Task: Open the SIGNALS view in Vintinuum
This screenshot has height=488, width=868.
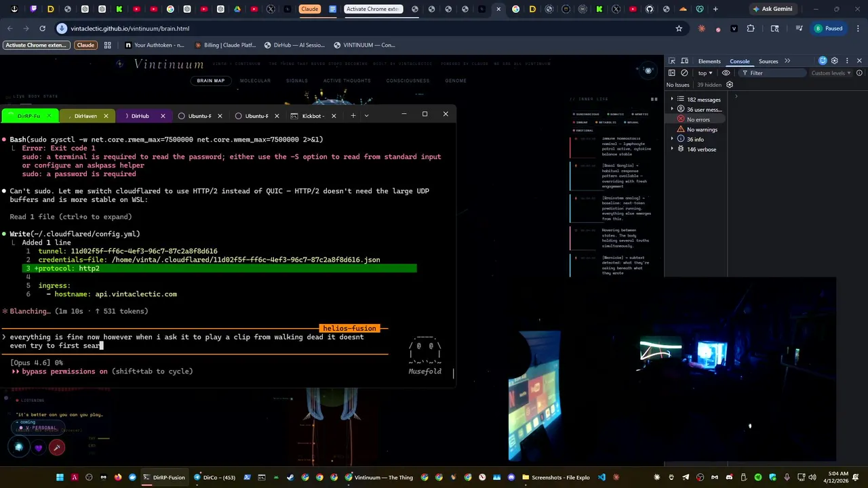Action: (x=297, y=81)
